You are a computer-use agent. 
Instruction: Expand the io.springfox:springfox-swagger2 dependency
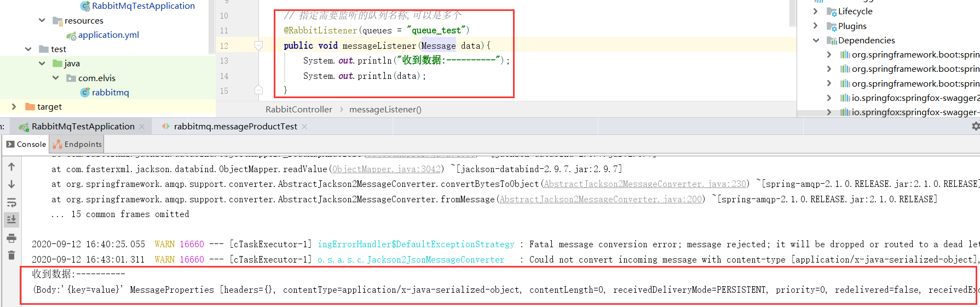[829, 98]
